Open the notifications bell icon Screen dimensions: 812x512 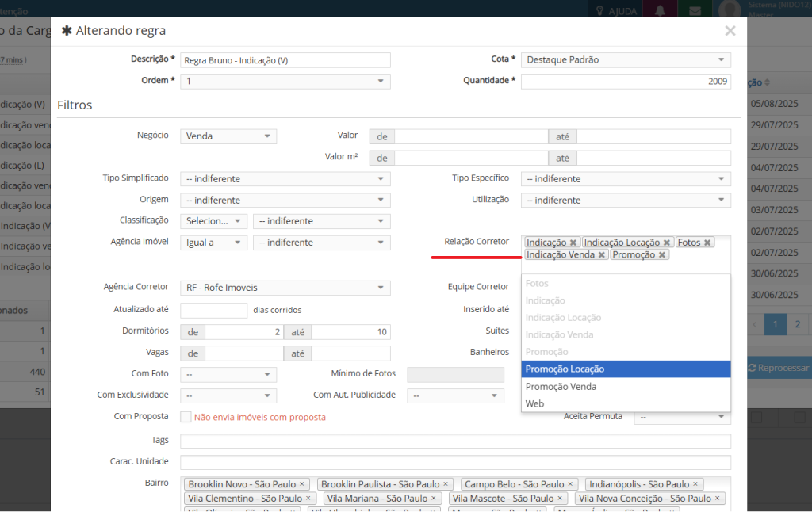click(660, 11)
